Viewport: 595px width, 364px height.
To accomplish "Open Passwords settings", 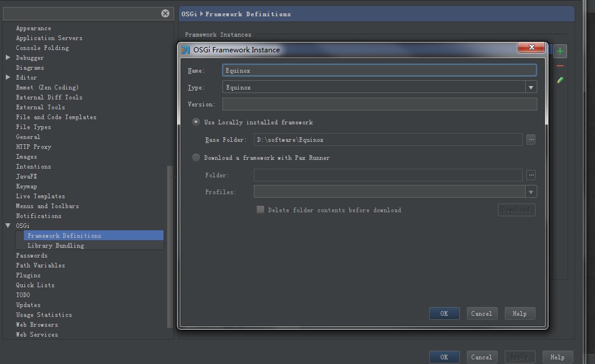I will pyautogui.click(x=32, y=256).
